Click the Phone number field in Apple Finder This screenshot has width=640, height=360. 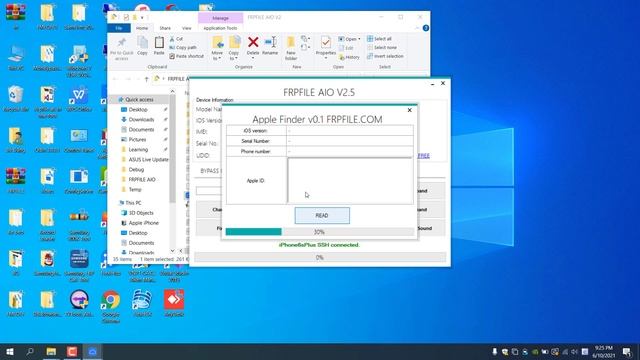click(x=350, y=151)
